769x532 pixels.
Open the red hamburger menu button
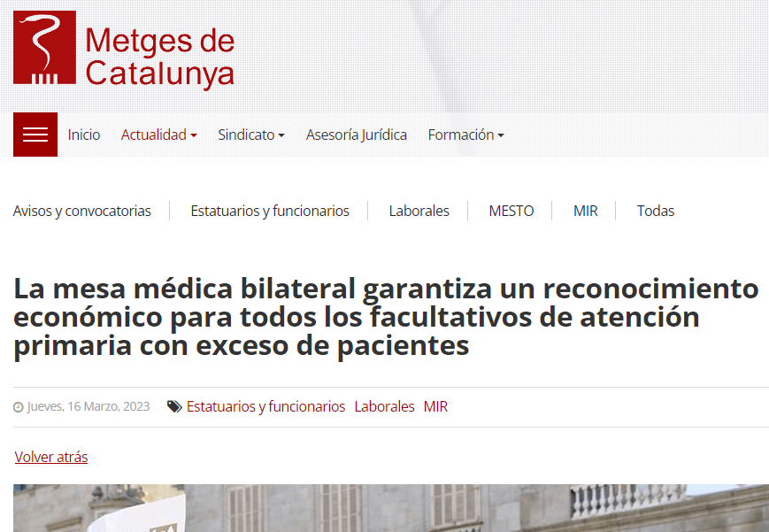coord(35,135)
